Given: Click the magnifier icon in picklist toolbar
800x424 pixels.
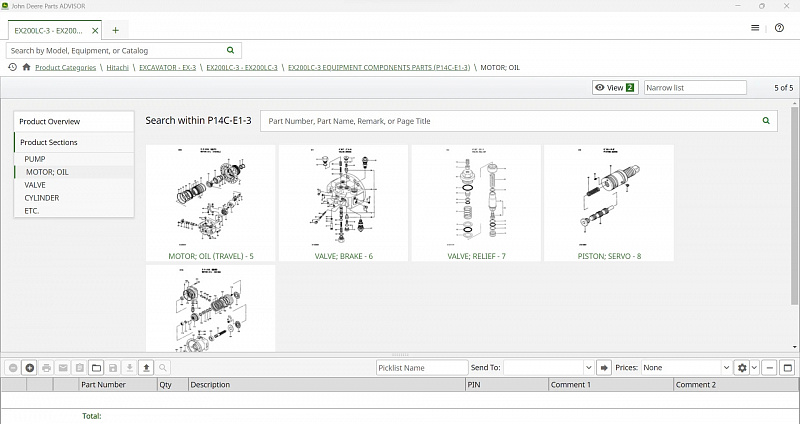Looking at the screenshot, I should (163, 367).
